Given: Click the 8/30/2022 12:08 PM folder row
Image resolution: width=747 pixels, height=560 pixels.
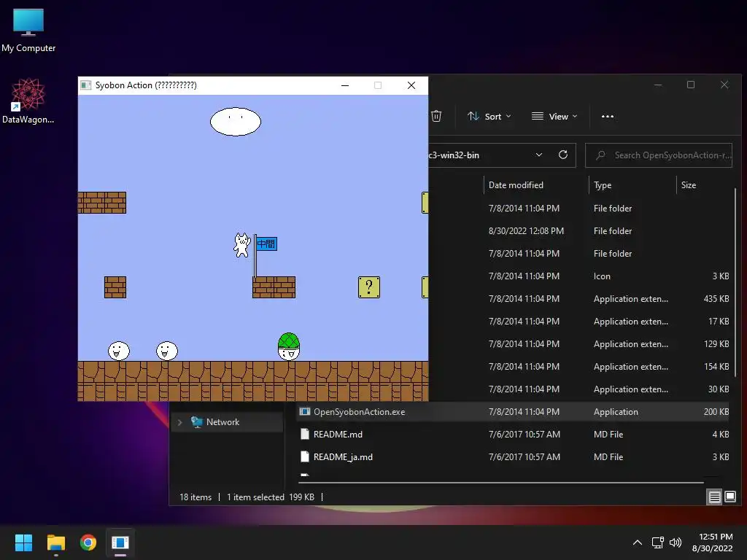Looking at the screenshot, I should pos(580,231).
